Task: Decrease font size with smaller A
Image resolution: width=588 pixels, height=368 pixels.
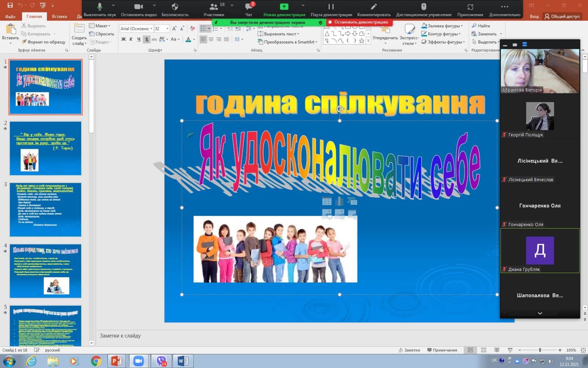Action: [182, 28]
